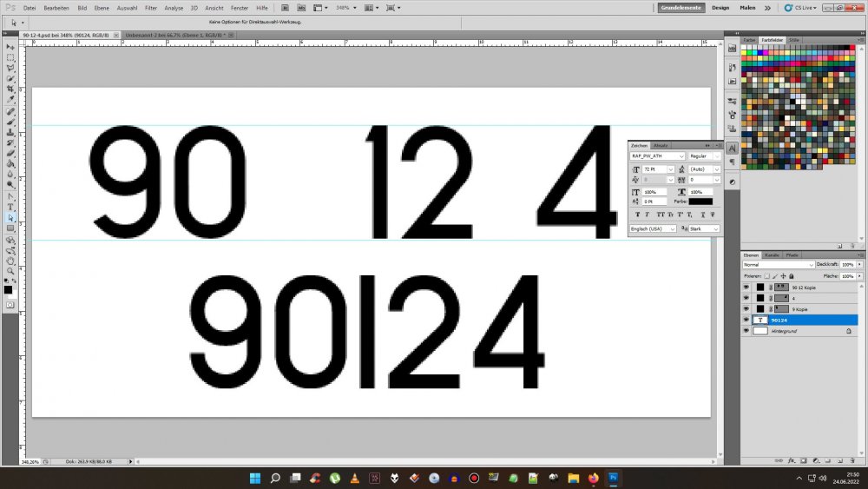Select the Eraser tool
The image size is (868, 489).
tap(10, 154)
